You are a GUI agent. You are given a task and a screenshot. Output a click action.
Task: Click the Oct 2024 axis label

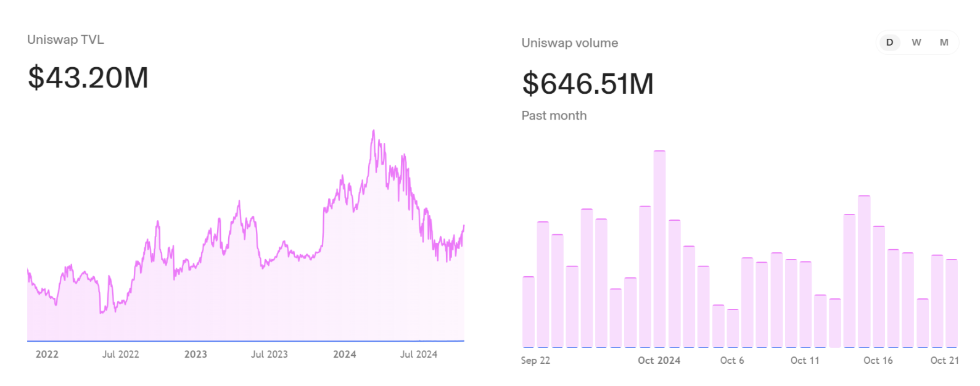(659, 361)
